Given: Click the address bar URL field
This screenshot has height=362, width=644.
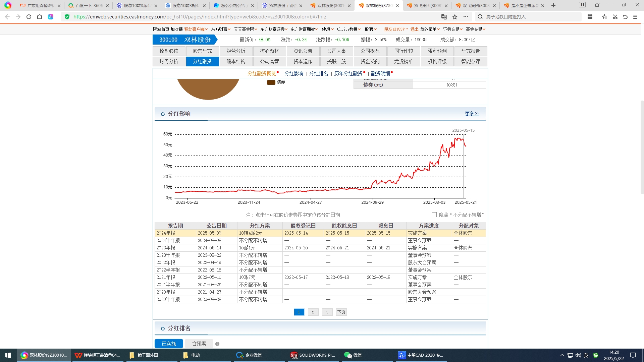Looking at the screenshot, I should (x=255, y=17).
